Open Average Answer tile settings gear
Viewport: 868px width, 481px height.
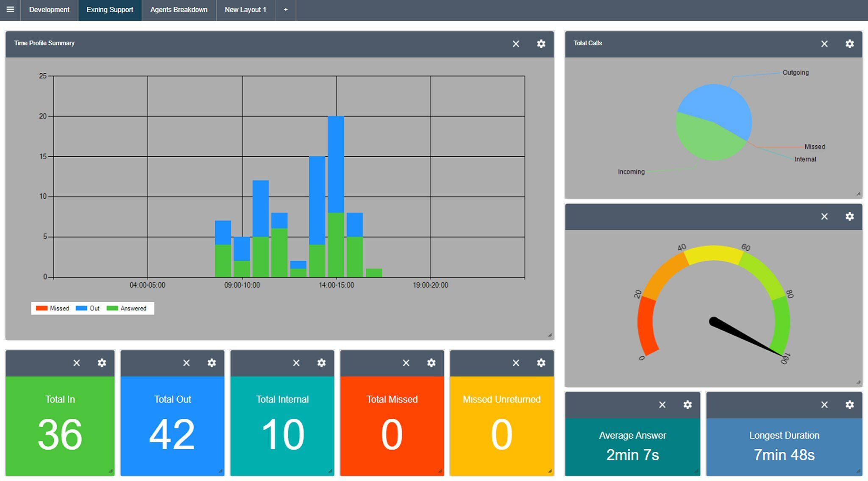pos(687,405)
